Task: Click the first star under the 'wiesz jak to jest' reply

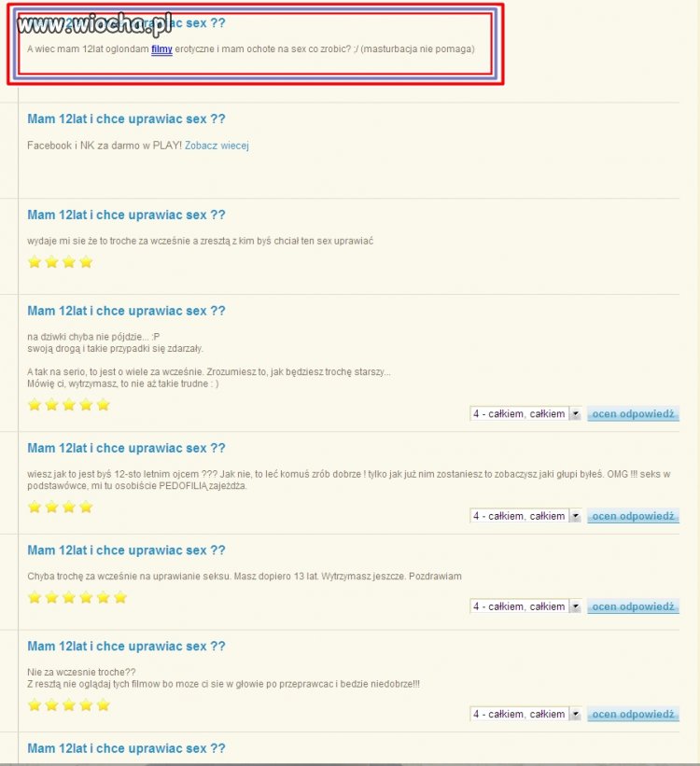Action: 35,507
